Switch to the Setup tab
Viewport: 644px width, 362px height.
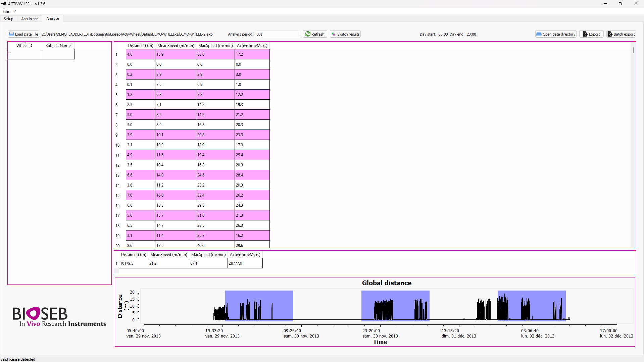click(9, 19)
